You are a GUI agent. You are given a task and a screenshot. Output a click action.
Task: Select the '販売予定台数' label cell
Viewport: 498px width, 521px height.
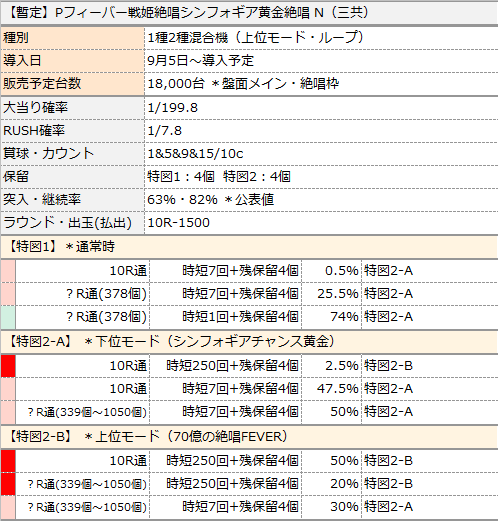(x=73, y=83)
